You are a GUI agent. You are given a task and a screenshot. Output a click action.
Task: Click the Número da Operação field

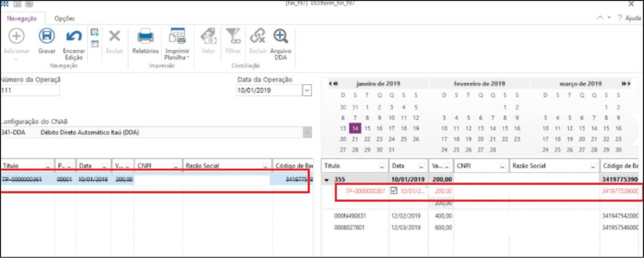click(x=30, y=90)
